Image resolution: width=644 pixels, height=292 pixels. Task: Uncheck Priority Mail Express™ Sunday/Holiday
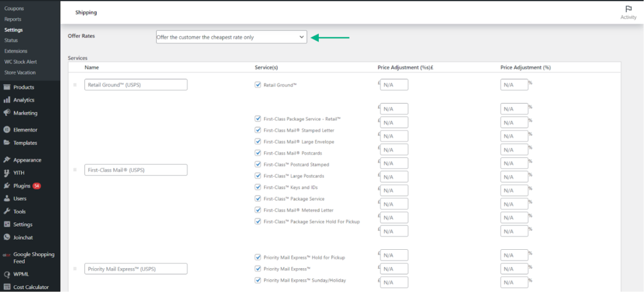point(258,280)
